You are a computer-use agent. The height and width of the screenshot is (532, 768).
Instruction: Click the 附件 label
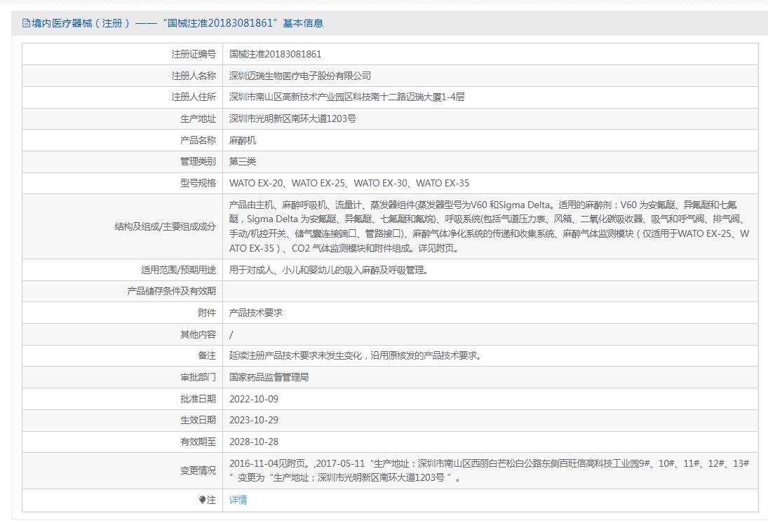[x=207, y=313]
